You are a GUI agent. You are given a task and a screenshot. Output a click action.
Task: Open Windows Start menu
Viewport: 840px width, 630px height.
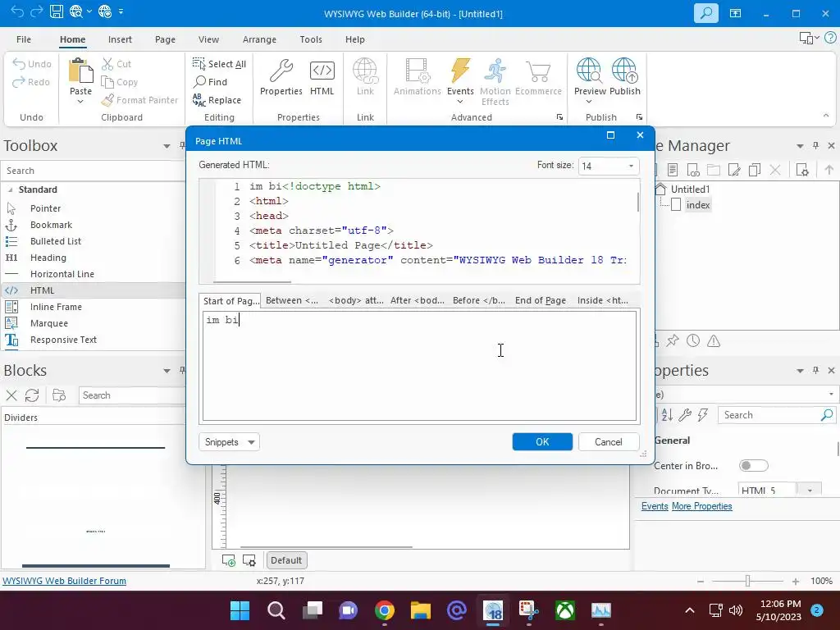(240, 610)
